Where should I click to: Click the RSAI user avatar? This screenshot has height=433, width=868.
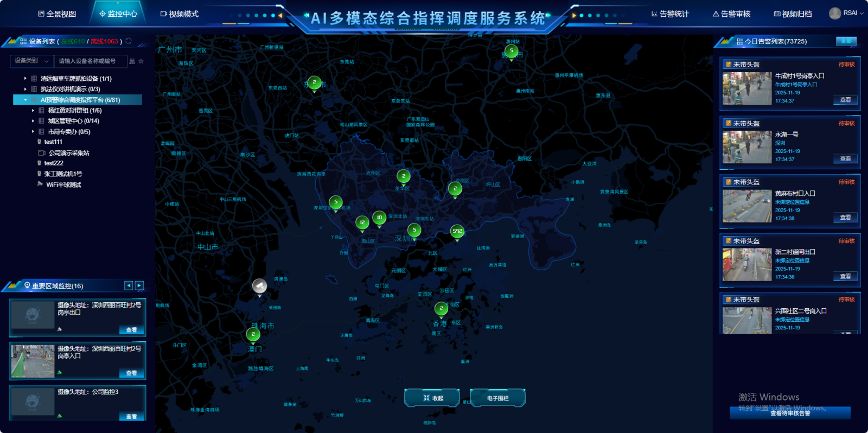click(x=835, y=13)
